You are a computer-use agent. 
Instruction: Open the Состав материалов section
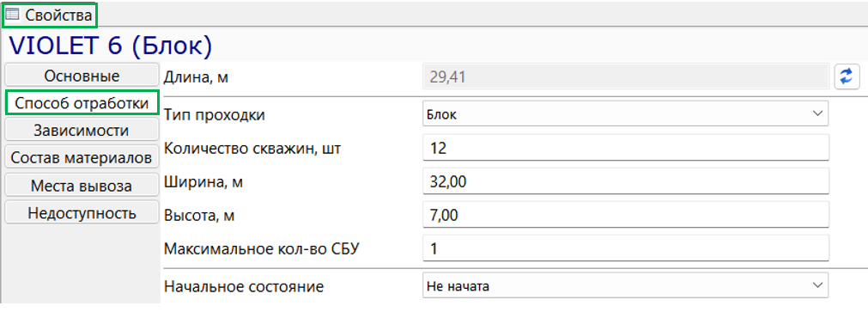pyautogui.click(x=82, y=158)
